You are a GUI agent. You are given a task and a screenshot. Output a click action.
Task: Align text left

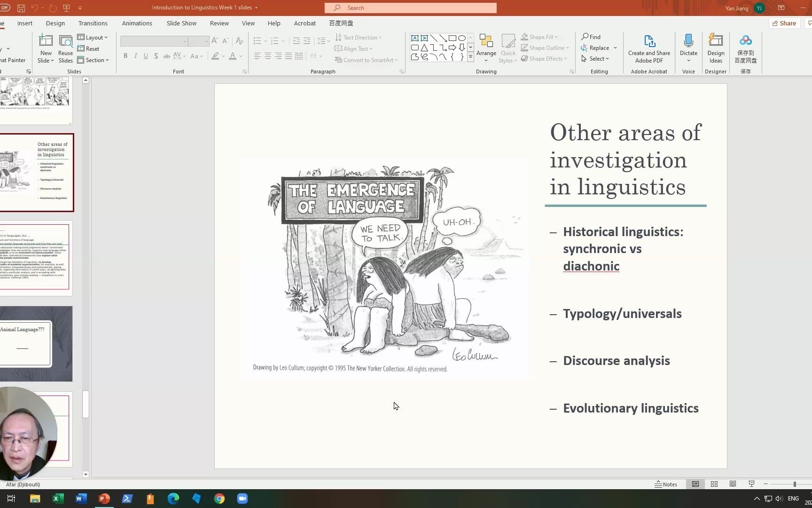coord(257,56)
